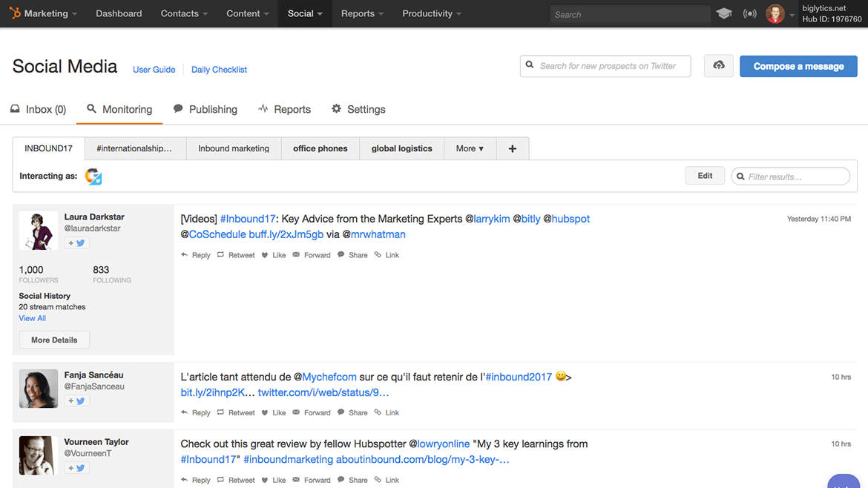
Task: Check notifications with the broadcast icon
Action: point(749,13)
